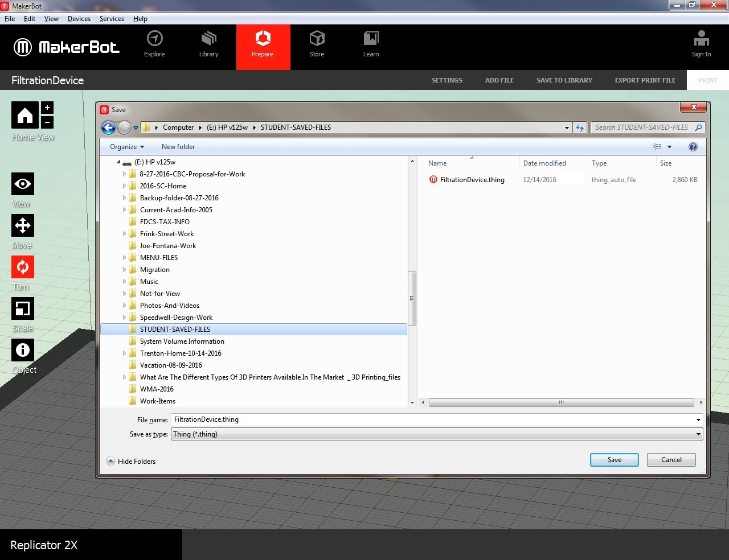Open the View menu

click(x=51, y=19)
